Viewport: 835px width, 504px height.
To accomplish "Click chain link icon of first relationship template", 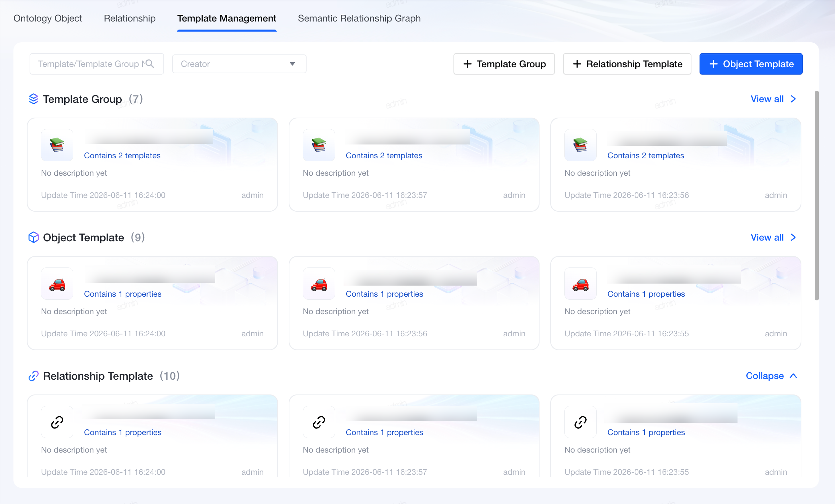I will click(x=57, y=422).
